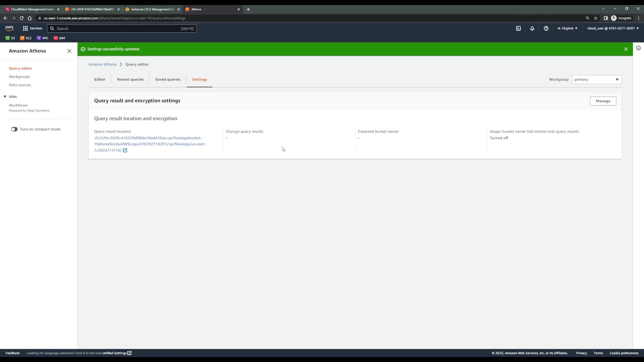Toggle Turn on compact mode switch
Screen dimensions: 644x362
(x=14, y=129)
